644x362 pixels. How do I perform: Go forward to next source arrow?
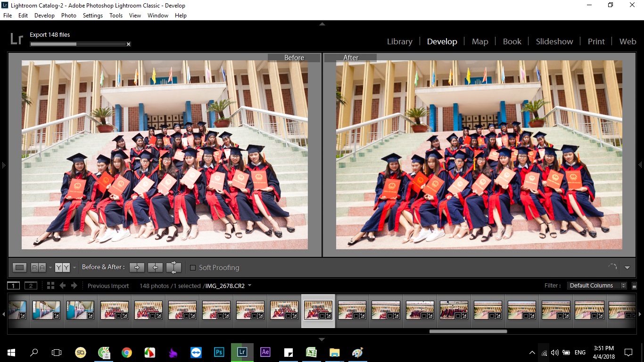tap(74, 286)
